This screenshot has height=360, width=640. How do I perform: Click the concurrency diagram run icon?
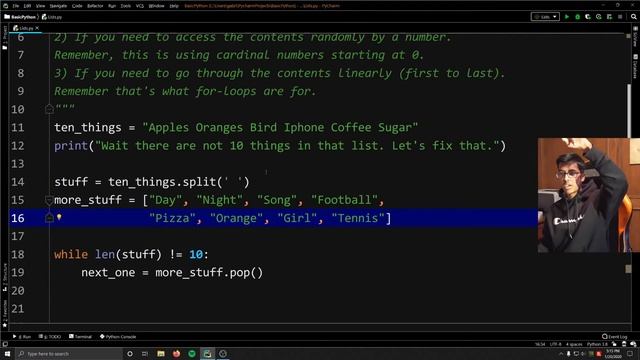coord(609,17)
